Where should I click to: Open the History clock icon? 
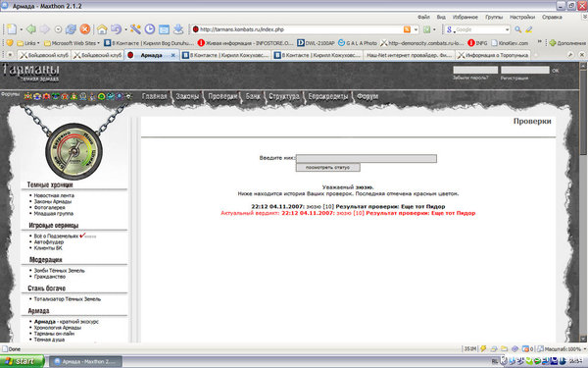(x=150, y=29)
